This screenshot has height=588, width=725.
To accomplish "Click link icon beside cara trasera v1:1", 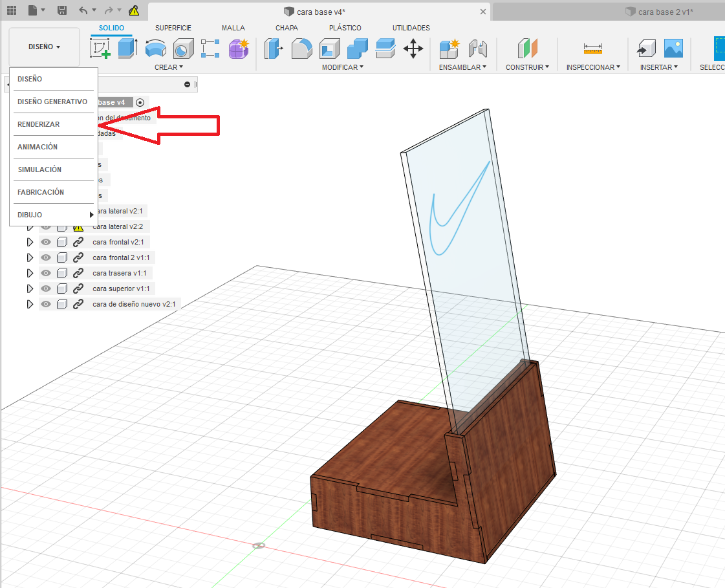I will point(78,273).
